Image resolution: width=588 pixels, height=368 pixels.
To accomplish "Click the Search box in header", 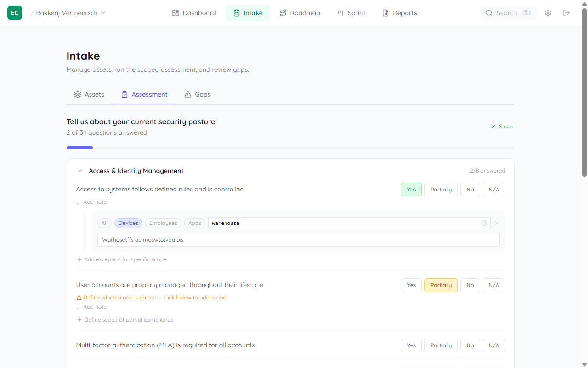I will 508,13.
